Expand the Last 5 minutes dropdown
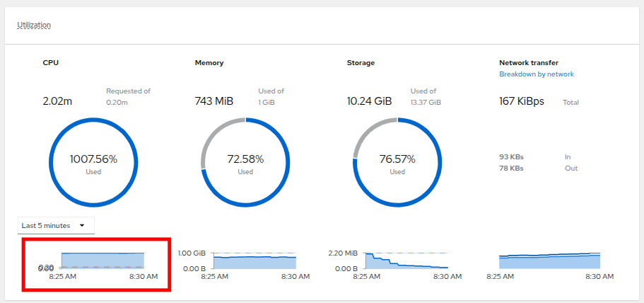Screen dimensions: 644x303 pos(56,225)
